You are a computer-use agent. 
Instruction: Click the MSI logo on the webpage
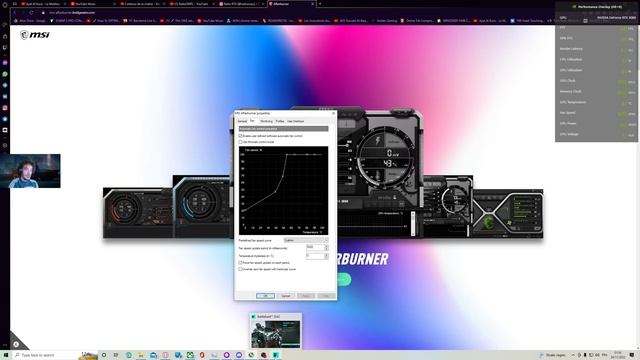pos(35,35)
